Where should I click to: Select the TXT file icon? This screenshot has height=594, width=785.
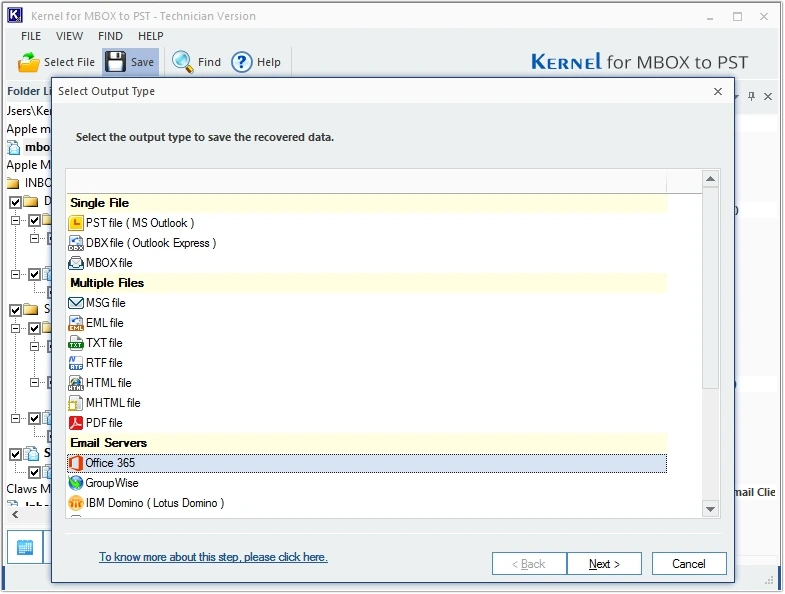[76, 343]
